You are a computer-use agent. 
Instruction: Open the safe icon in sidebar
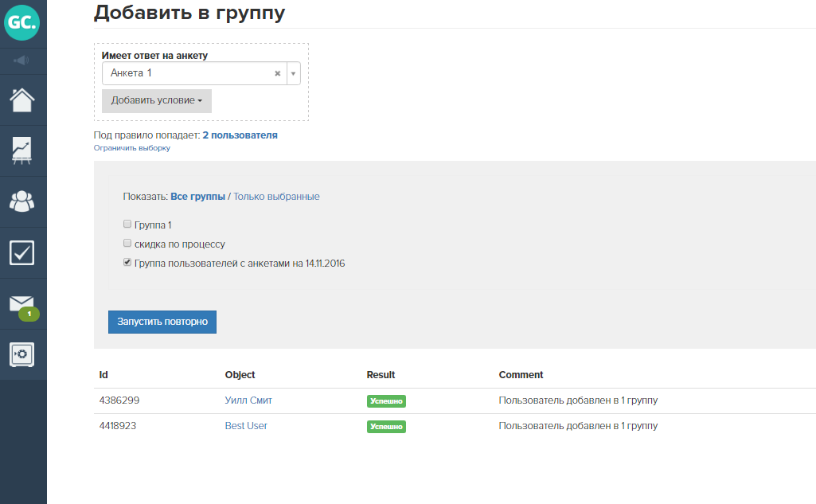click(x=21, y=354)
